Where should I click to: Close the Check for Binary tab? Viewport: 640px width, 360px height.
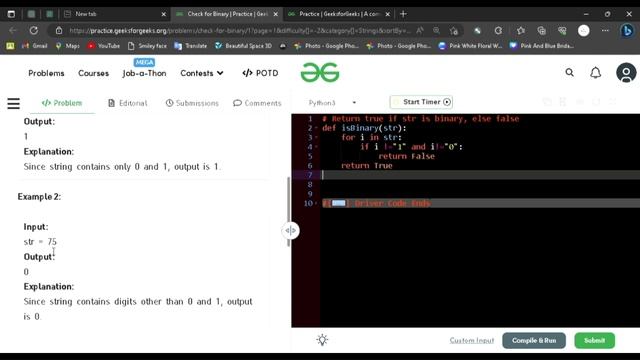click(x=276, y=14)
